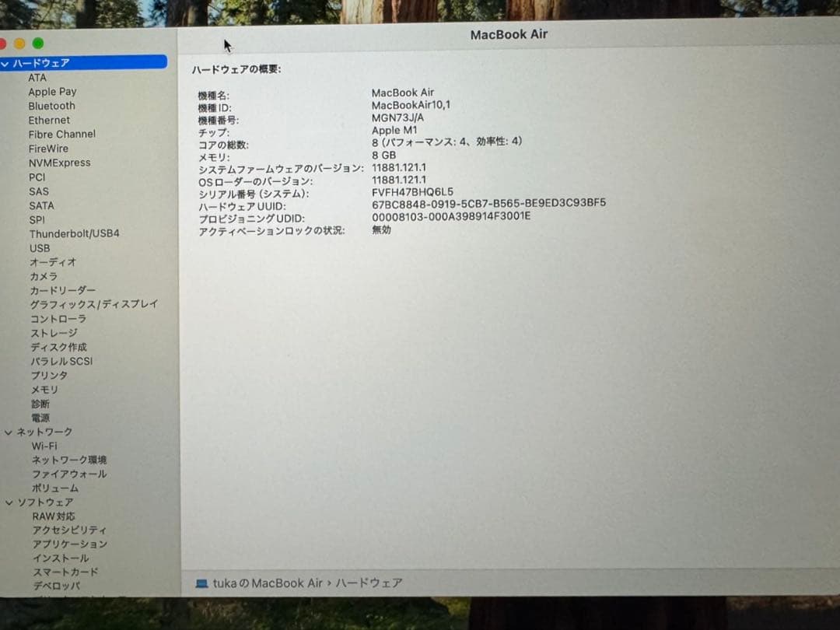
Task: Collapse the ハードウェア section
Action: pos(8,62)
